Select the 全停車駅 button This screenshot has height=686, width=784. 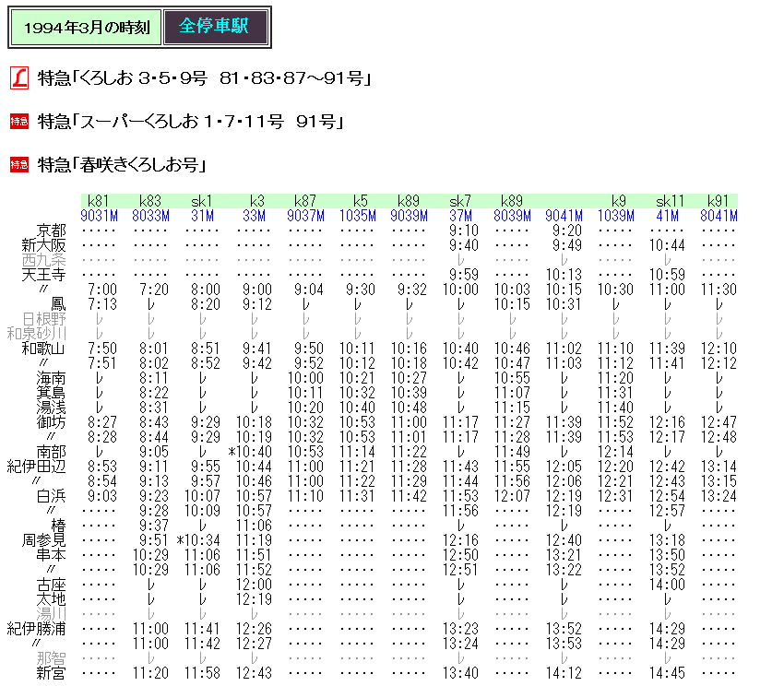pos(216,27)
